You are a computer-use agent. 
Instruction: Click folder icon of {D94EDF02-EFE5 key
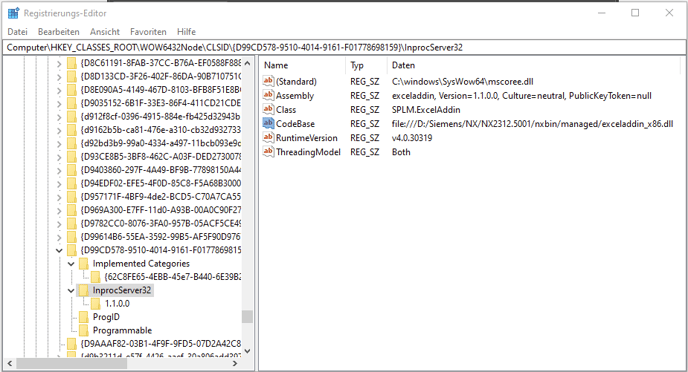[x=72, y=183]
